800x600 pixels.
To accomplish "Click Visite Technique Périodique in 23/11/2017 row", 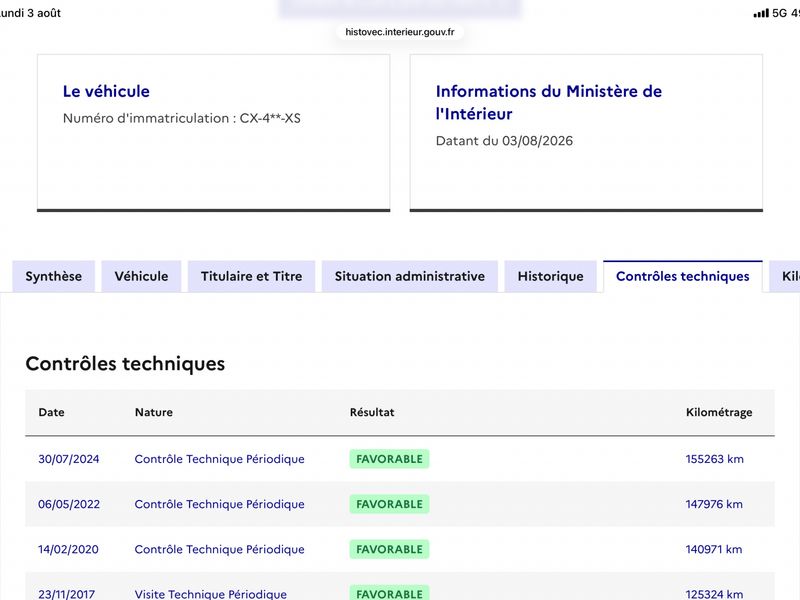I will pyautogui.click(x=211, y=594).
